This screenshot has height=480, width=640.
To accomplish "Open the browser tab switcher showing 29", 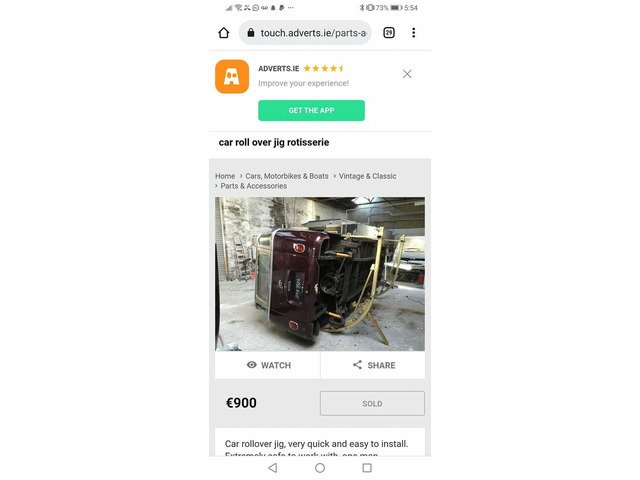I will [x=389, y=33].
